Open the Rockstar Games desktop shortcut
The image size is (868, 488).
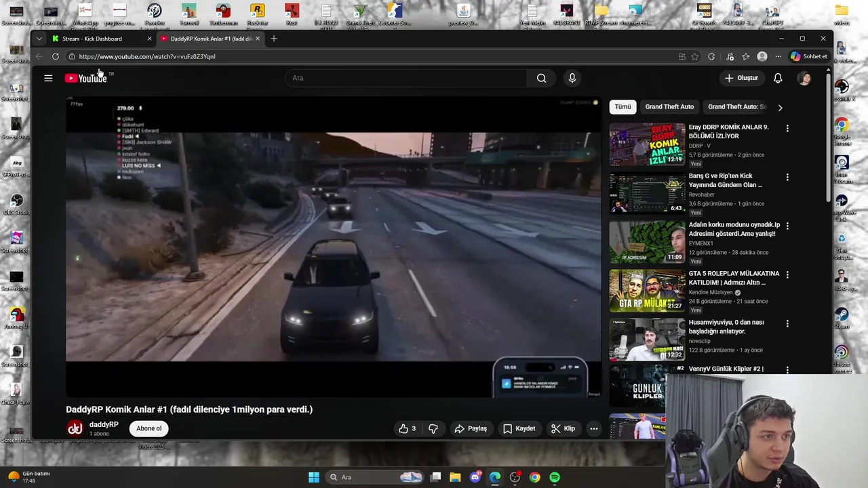(x=257, y=14)
